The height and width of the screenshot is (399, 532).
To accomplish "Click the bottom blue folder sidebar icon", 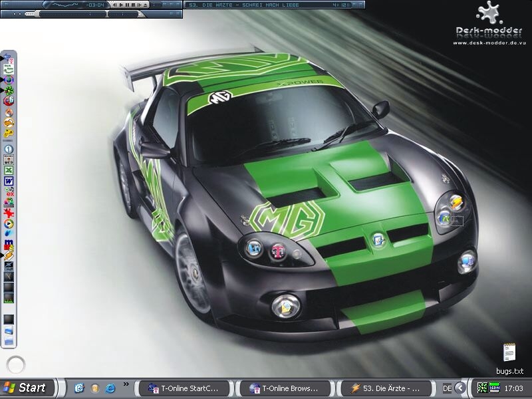I will (9, 340).
